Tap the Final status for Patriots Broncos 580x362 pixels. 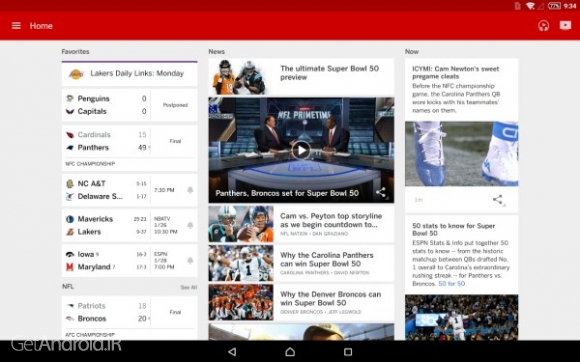(175, 312)
